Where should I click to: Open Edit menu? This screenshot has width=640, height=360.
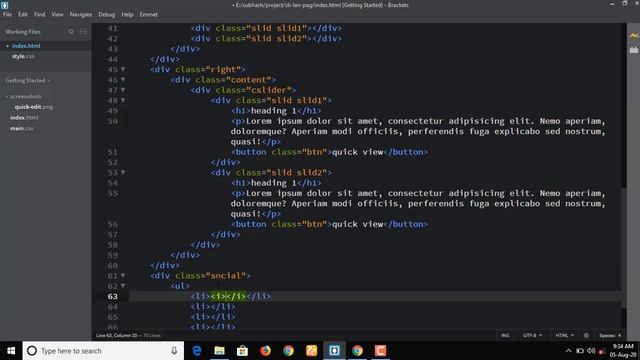tap(23, 14)
